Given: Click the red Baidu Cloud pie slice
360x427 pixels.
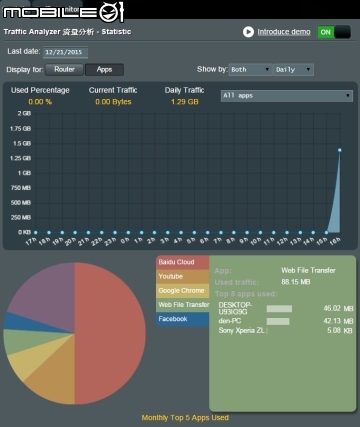Looking at the screenshot, I should (x=110, y=333).
